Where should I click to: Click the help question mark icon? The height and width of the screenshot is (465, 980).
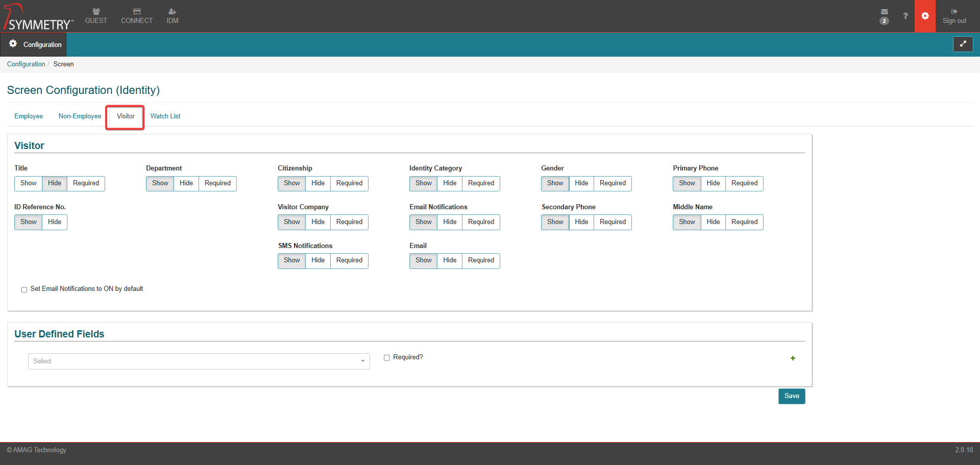(x=905, y=16)
